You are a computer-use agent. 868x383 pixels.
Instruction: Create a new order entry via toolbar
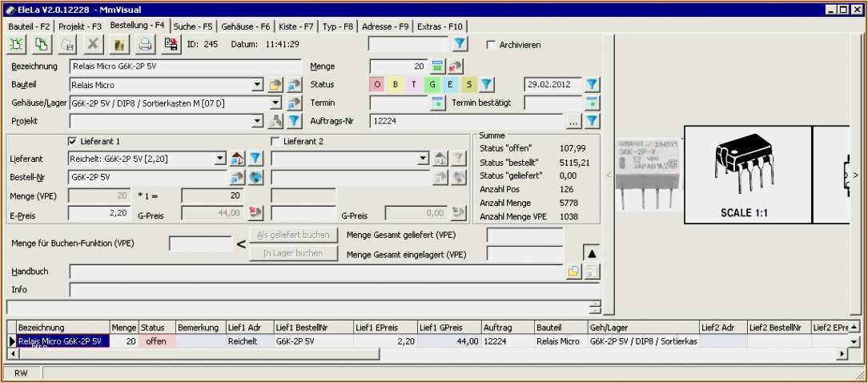click(16, 44)
